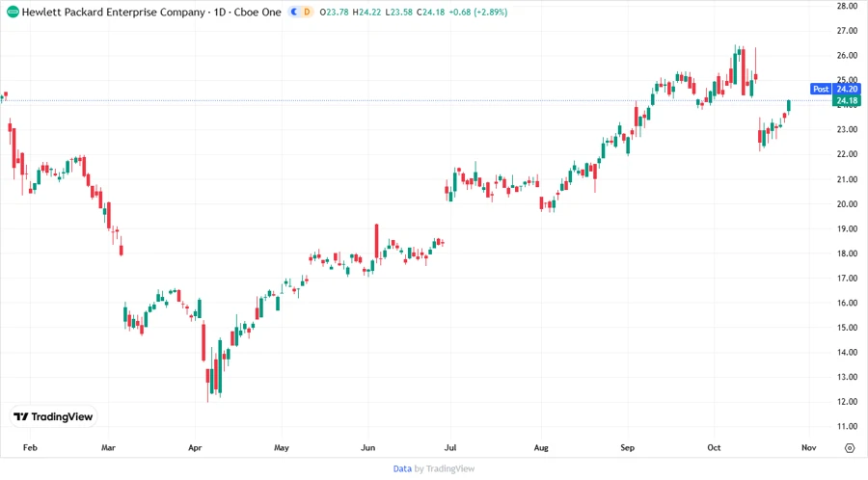Image resolution: width=868 pixels, height=480 pixels.
Task: Click the 11.00 price scale value
Action: [x=847, y=426]
